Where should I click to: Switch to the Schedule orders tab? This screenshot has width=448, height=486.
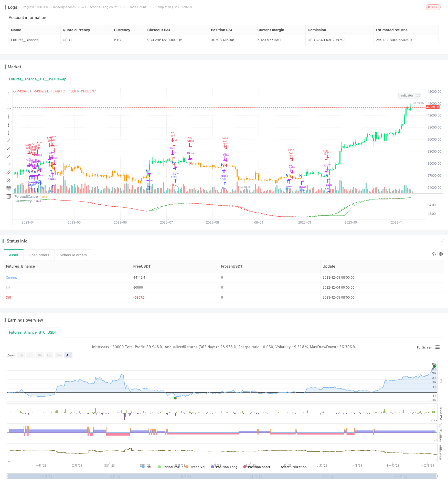click(73, 255)
